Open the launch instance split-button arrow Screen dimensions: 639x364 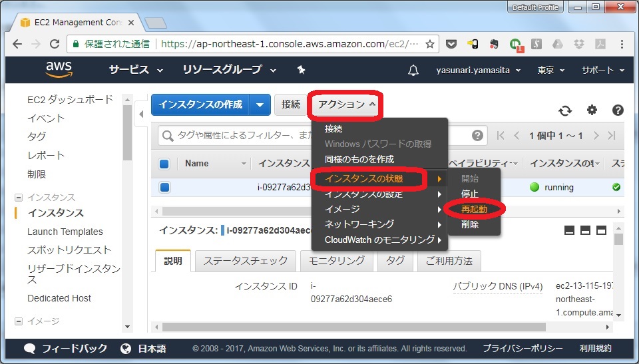(260, 104)
